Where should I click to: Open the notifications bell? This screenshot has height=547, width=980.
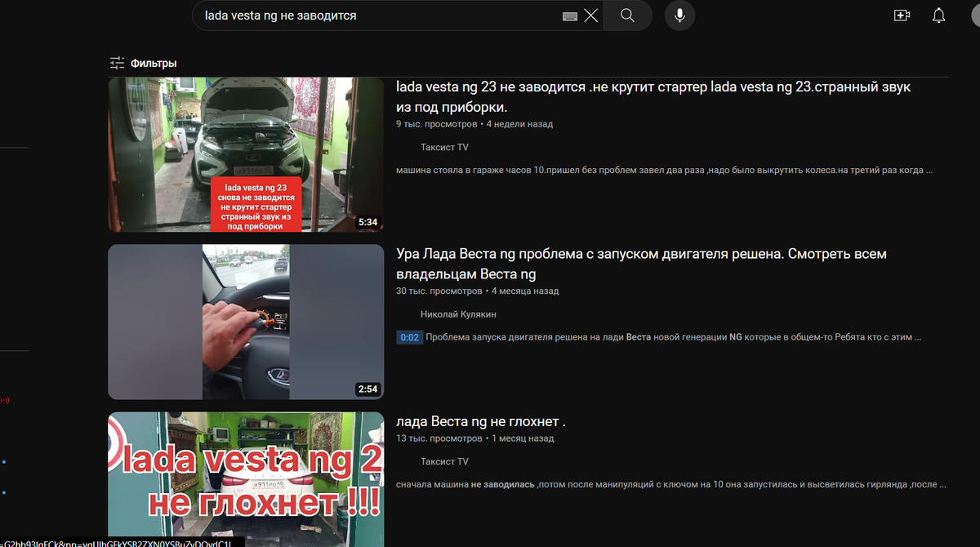939,16
